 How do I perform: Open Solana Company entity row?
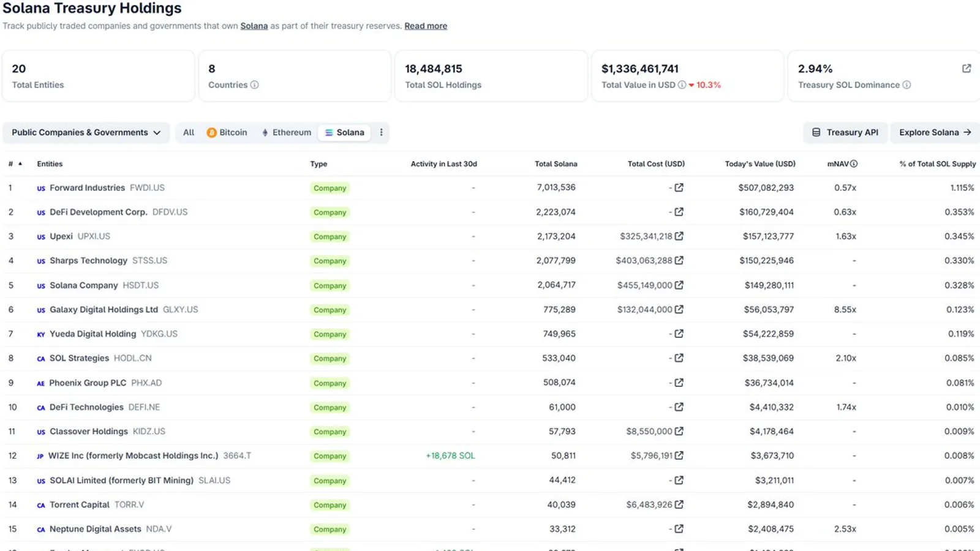[83, 285]
